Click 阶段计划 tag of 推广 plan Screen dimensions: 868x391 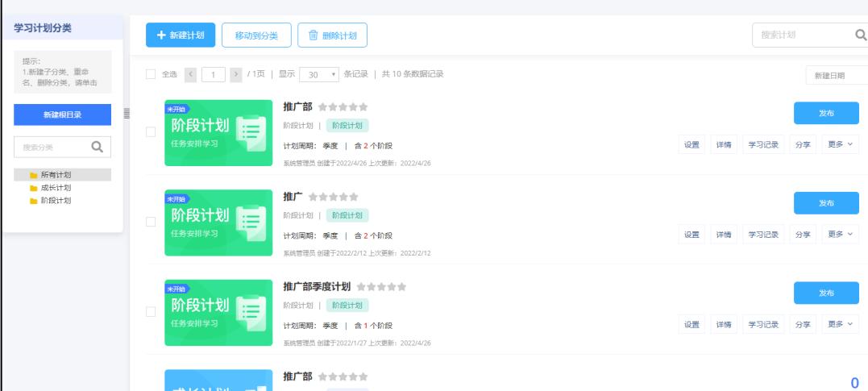(347, 215)
